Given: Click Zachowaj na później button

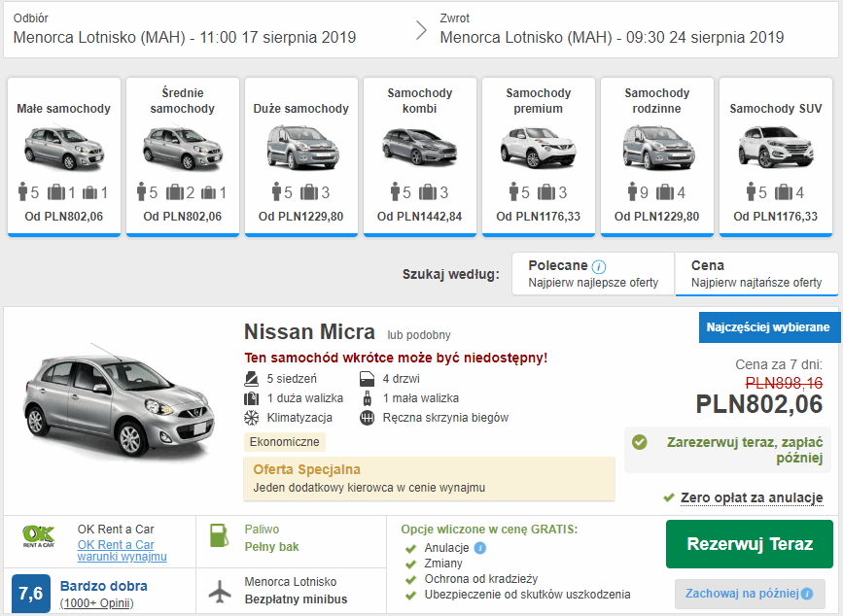Looking at the screenshot, I should click(x=750, y=594).
